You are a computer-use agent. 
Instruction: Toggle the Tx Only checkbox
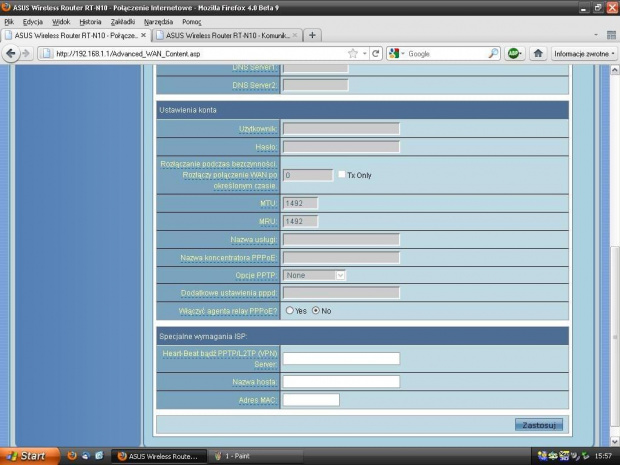341,174
